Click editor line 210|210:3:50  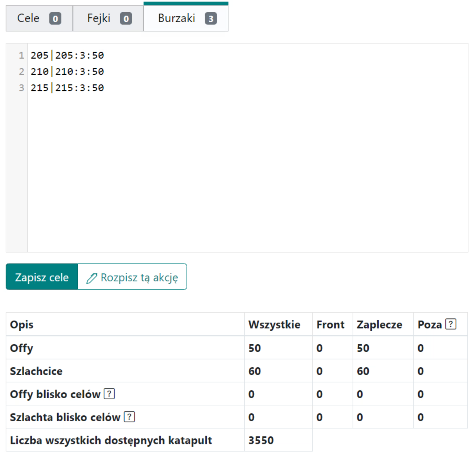(67, 72)
